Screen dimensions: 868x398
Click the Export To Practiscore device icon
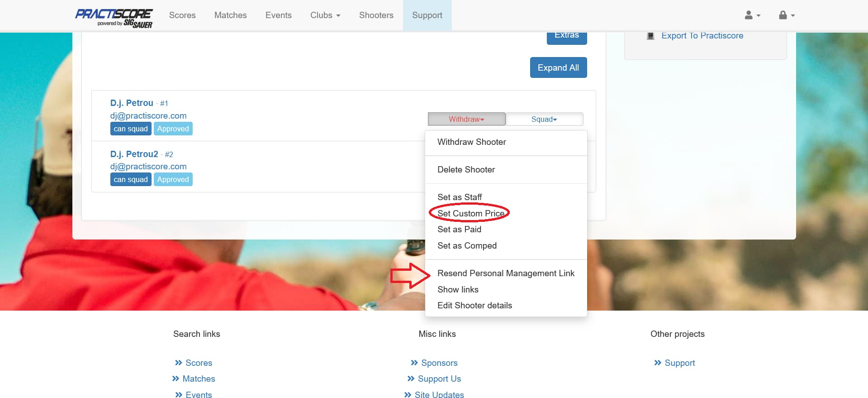click(x=650, y=36)
